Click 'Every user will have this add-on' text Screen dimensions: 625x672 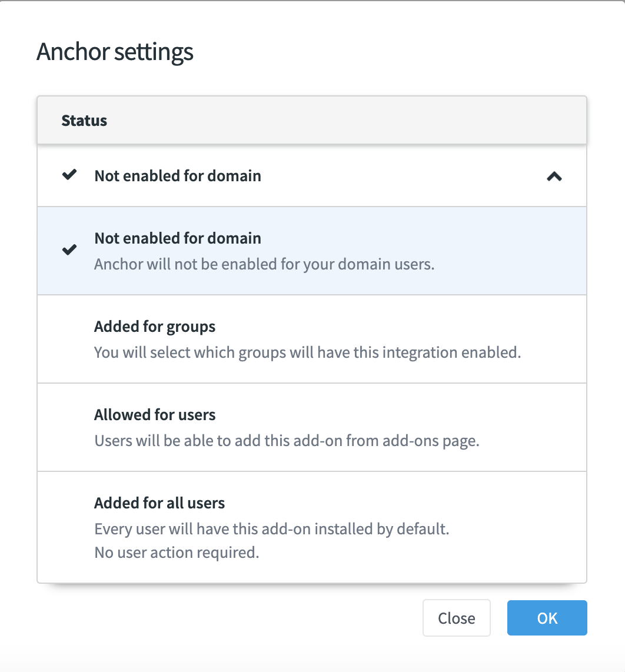tap(271, 528)
